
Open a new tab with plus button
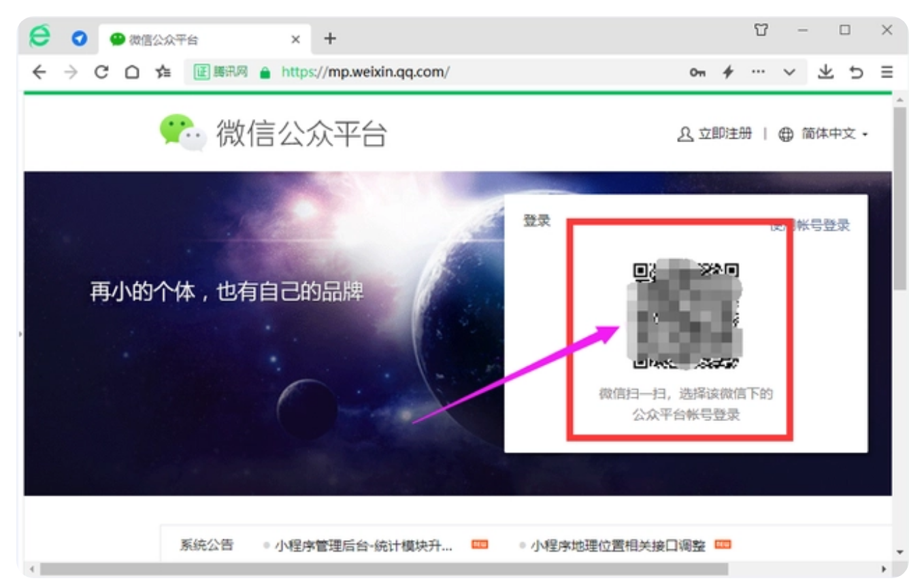pyautogui.click(x=330, y=38)
